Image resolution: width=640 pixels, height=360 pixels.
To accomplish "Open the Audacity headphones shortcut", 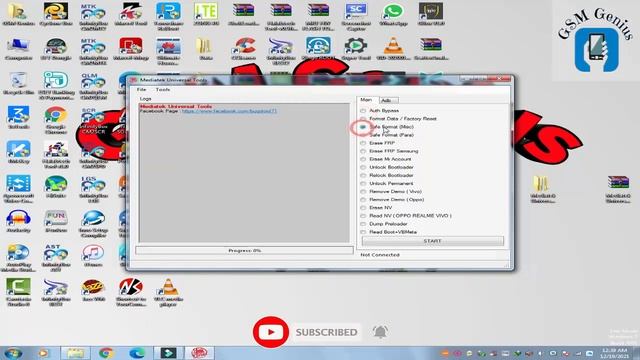I will click(x=18, y=221).
